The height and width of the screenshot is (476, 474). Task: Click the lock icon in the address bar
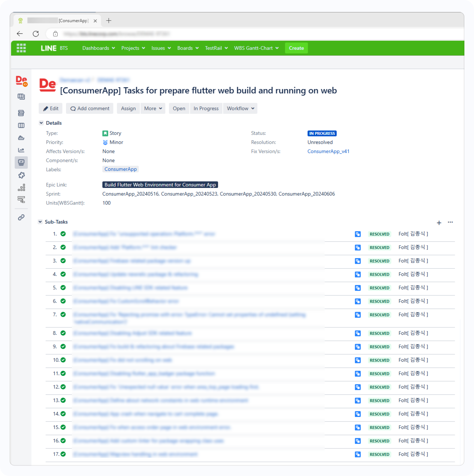point(55,34)
